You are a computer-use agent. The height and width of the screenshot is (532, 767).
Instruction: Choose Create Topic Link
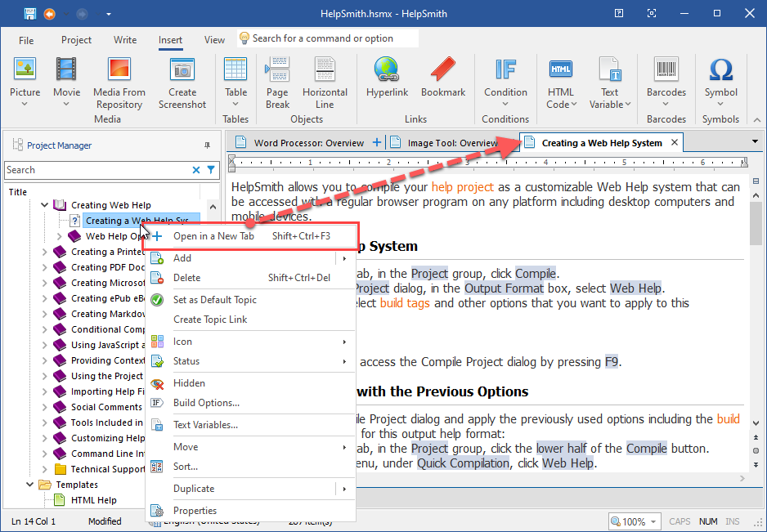(x=250, y=320)
